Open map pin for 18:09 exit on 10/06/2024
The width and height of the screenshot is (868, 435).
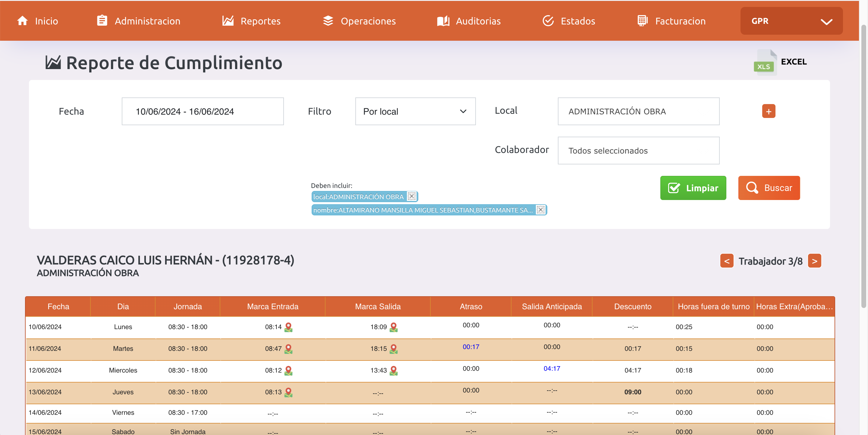(394, 327)
